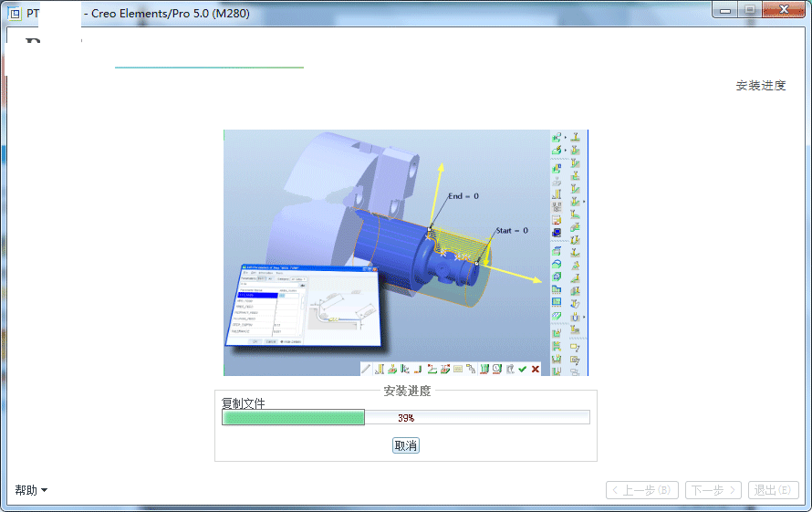Click the disabled 上一步(B) back button
The height and width of the screenshot is (512, 812).
[x=642, y=490]
